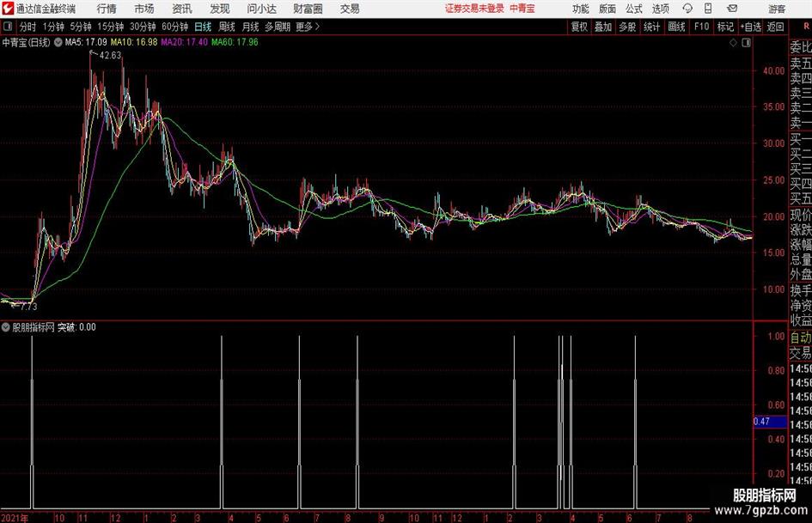Open the circle dropdown beside 股朋指标网

pos(6,327)
